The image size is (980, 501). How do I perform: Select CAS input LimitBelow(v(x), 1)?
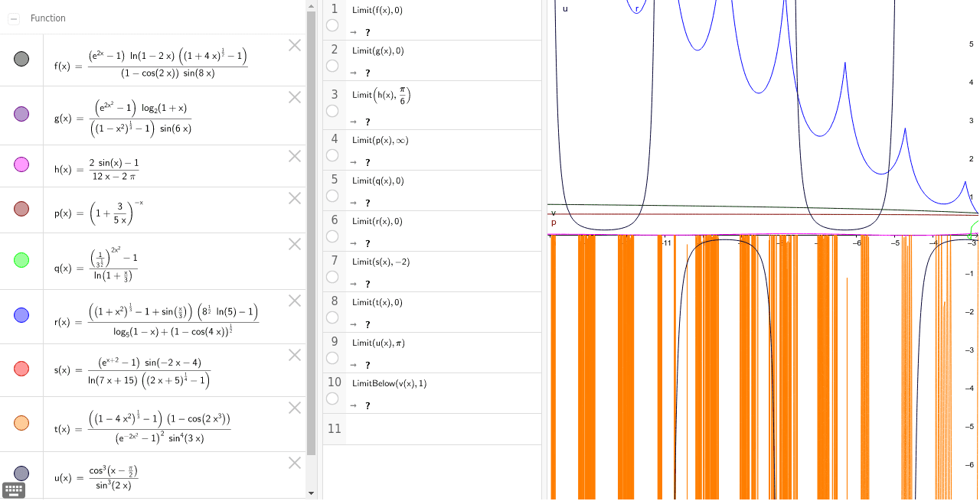pyautogui.click(x=389, y=383)
